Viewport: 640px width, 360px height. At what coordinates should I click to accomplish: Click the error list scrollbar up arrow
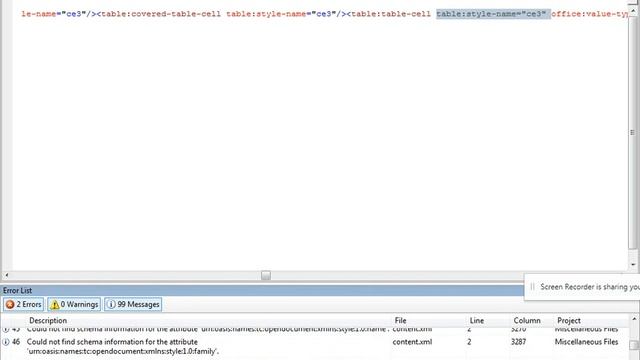pyautogui.click(x=634, y=319)
